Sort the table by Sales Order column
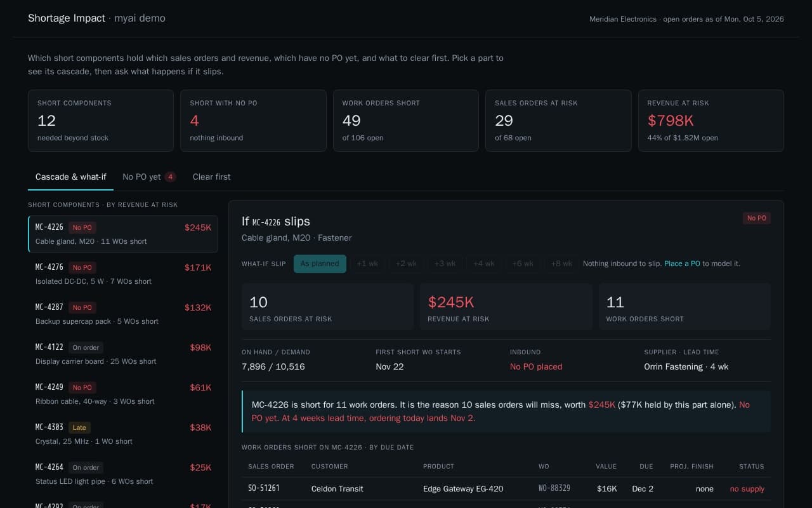 [271, 467]
